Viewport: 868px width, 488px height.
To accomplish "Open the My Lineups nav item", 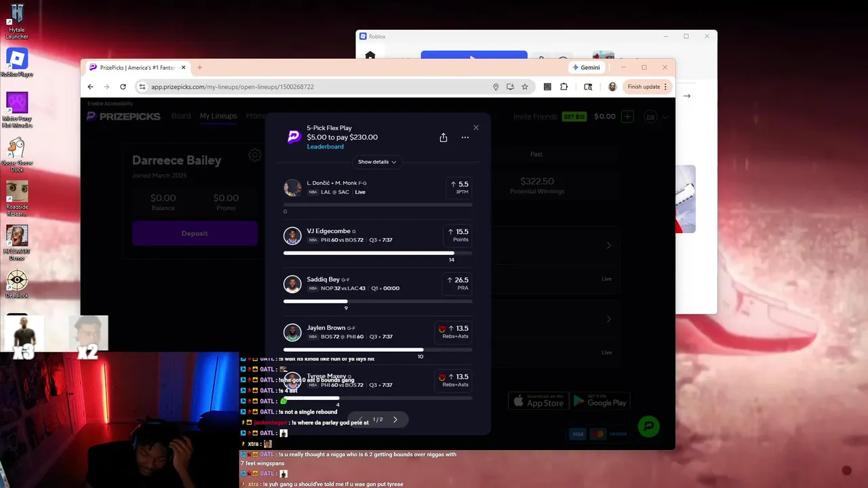I will click(x=218, y=116).
